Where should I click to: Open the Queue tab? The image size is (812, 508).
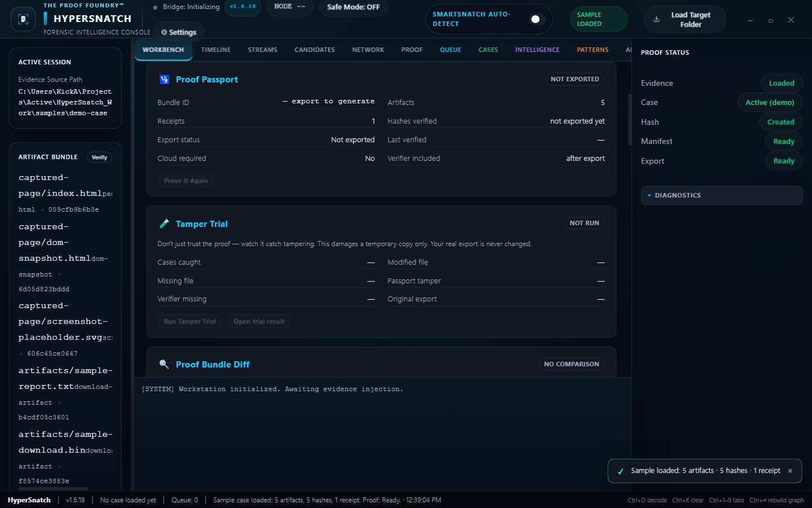tap(451, 50)
